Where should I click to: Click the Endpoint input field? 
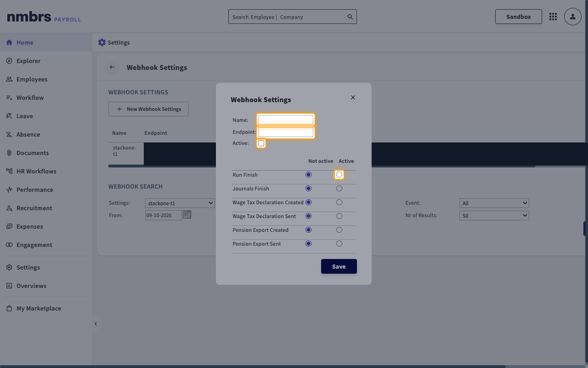(x=286, y=132)
